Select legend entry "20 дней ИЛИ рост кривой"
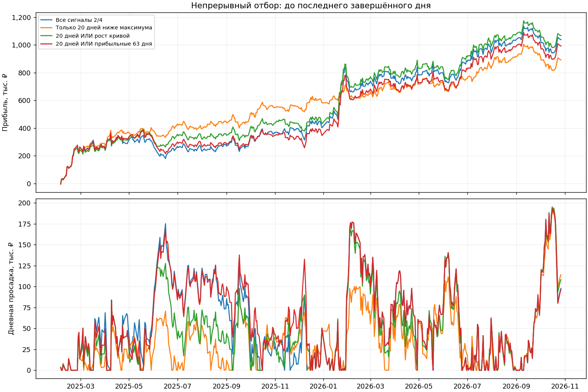Viewport: 588px width, 392px height. (93, 36)
